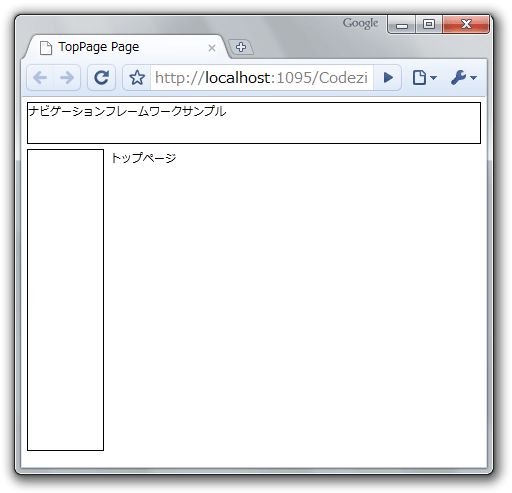
Task: Open a new tab with the plus button
Action: point(241,47)
